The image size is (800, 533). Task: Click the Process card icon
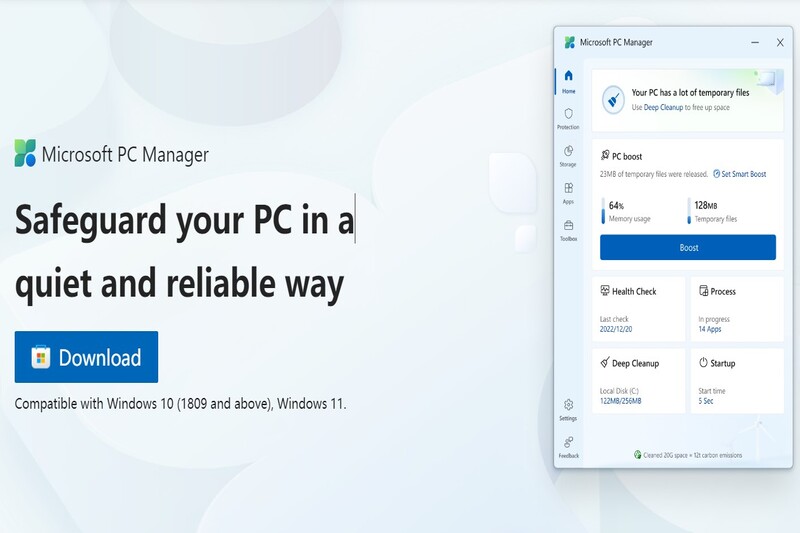click(703, 291)
